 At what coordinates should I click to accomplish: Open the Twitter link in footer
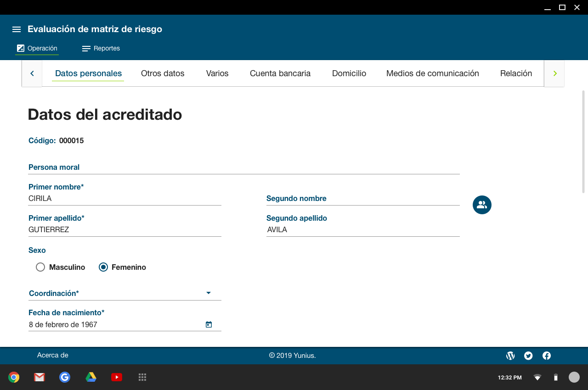pos(528,356)
